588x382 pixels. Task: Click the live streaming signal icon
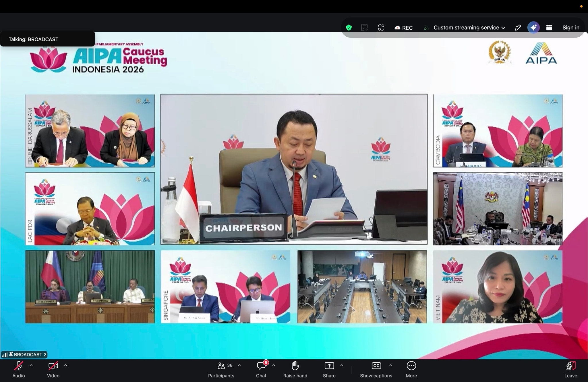click(x=426, y=28)
